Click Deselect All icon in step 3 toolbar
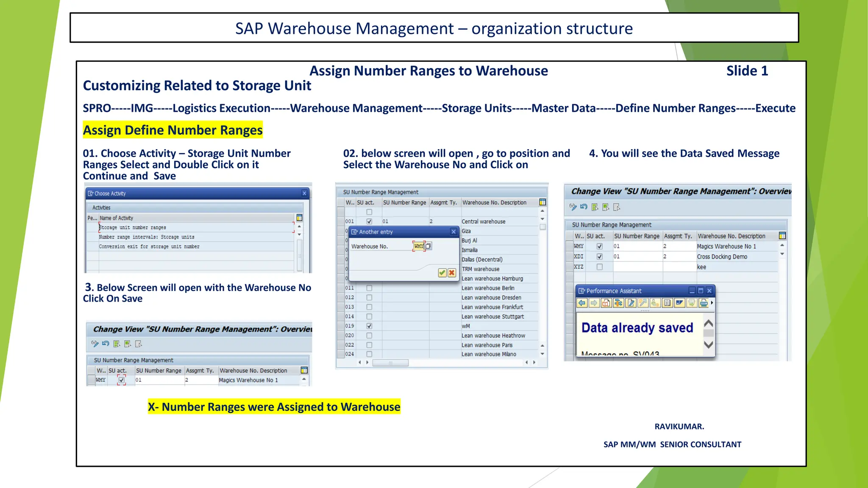Viewport: 868px width, 488px height. point(139,344)
